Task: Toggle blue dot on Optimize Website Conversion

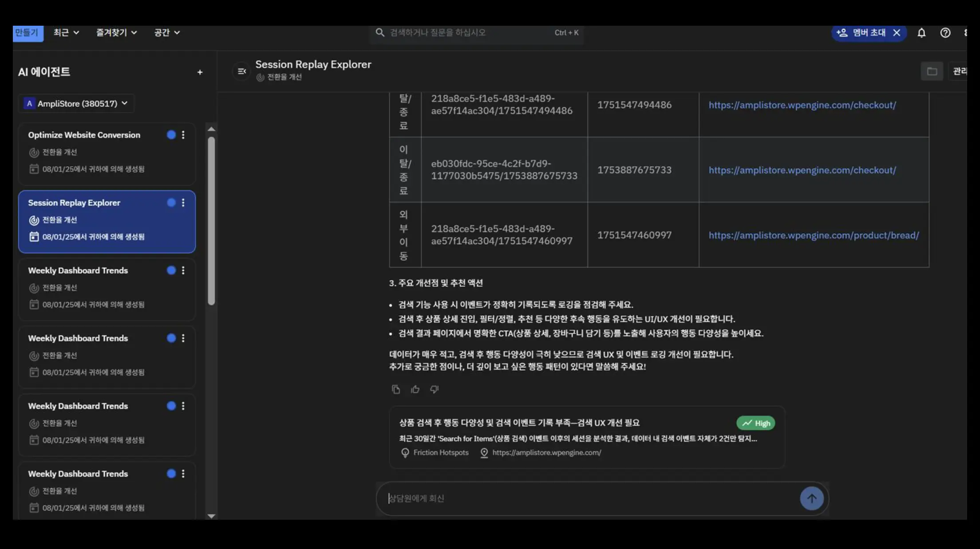Action: [171, 135]
